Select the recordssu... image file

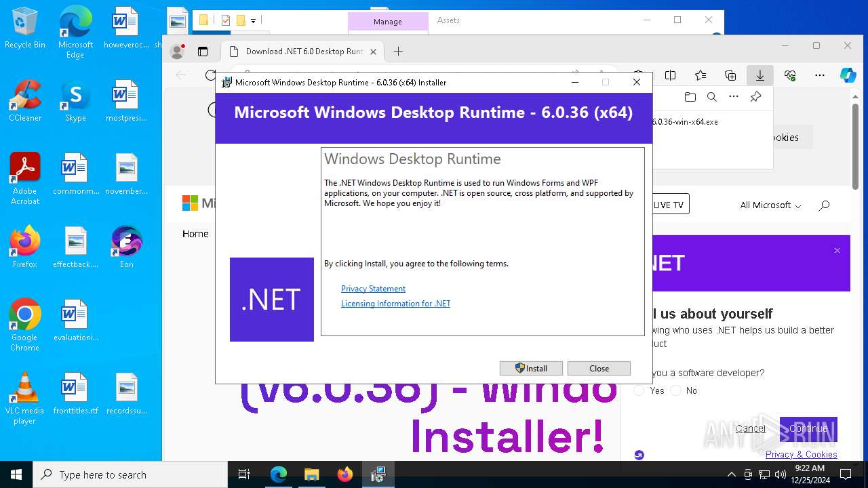pyautogui.click(x=127, y=394)
